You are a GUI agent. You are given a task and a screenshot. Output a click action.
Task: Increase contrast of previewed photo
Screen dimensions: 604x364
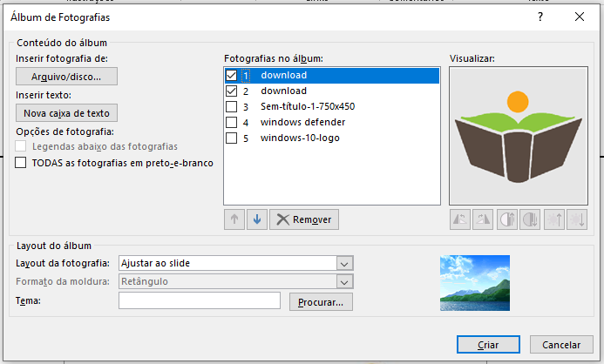(506, 220)
